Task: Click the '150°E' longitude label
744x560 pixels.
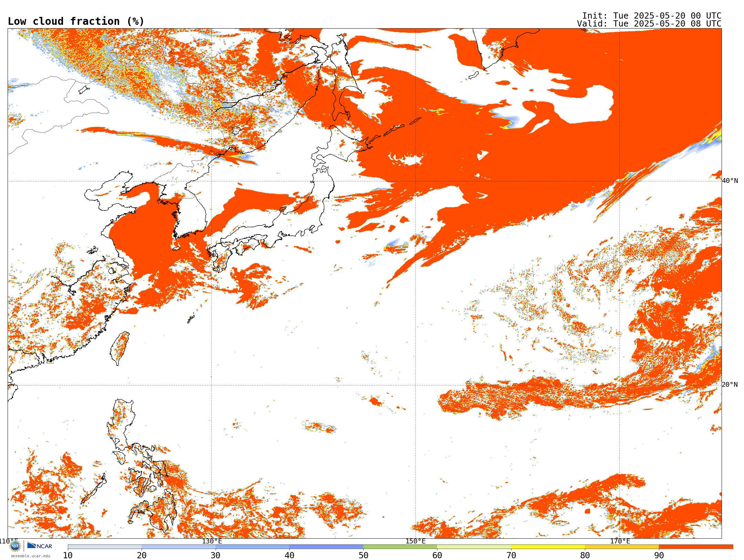Action: [415, 541]
